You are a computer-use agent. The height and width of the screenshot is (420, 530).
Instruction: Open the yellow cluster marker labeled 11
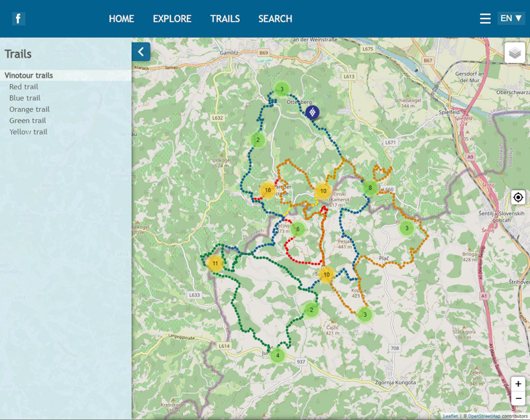click(x=215, y=263)
